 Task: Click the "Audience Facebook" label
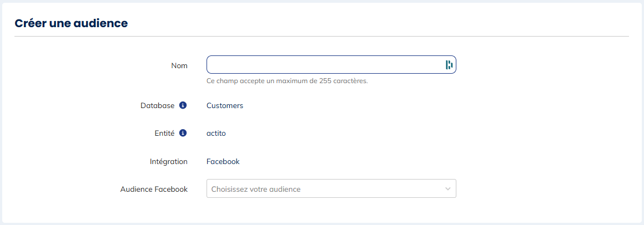154,189
